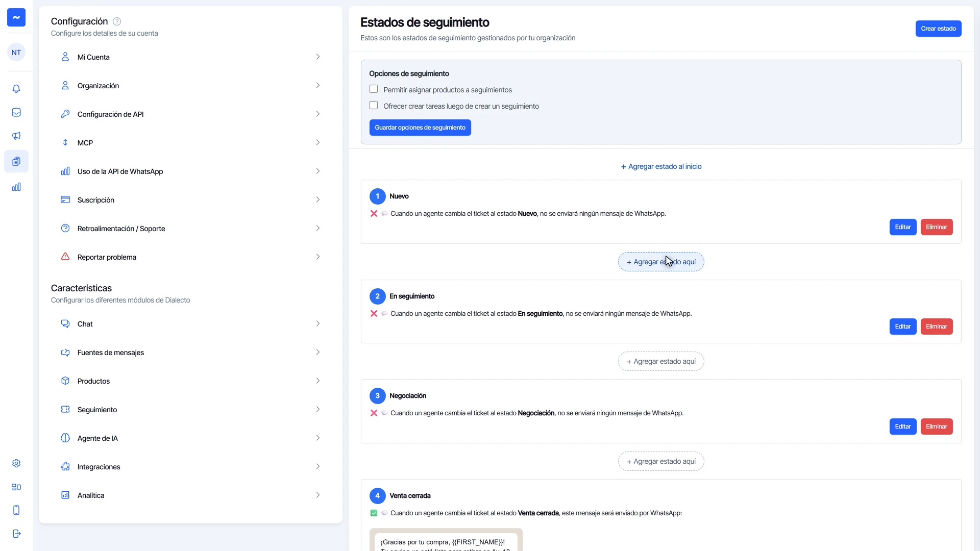
Task: Open the widgets blocks icon in sidebar
Action: [x=16, y=487]
